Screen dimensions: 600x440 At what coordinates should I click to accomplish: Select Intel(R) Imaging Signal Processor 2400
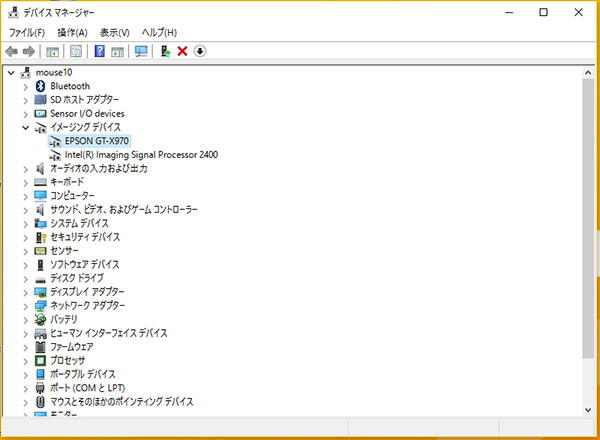pyautogui.click(x=141, y=155)
